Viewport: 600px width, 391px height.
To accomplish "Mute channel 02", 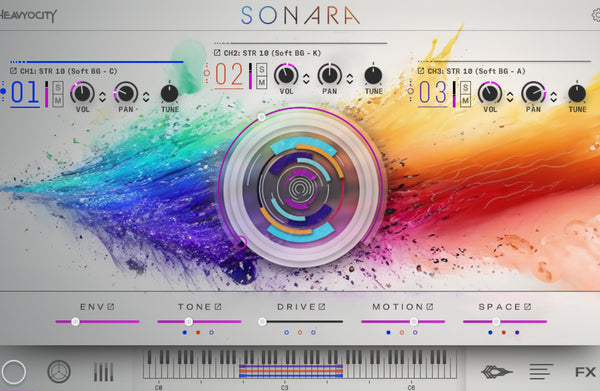I will click(x=261, y=82).
